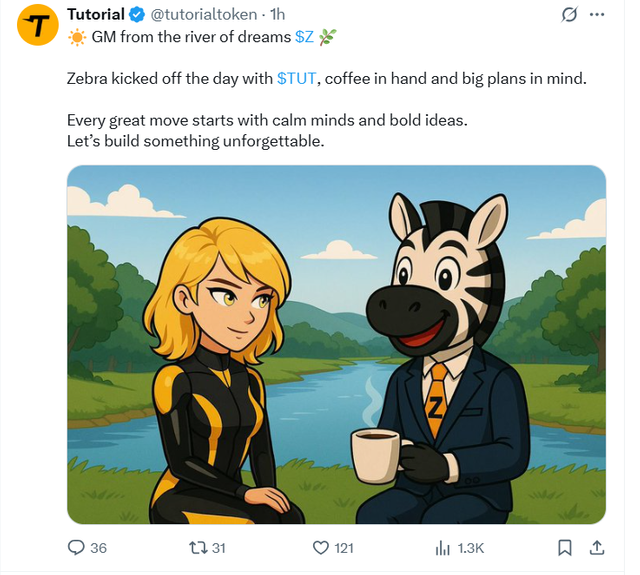
Task: Open the 1h timestamp permalink
Action: coord(278,15)
